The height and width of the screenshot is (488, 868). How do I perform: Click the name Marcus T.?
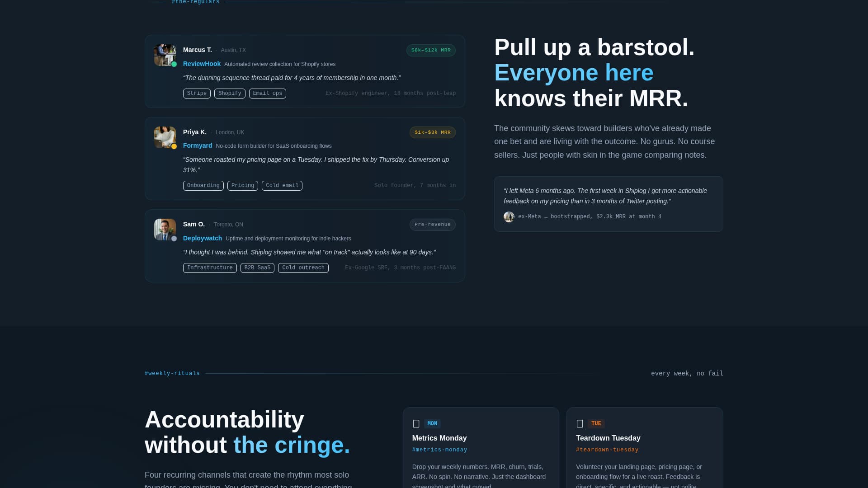click(198, 50)
